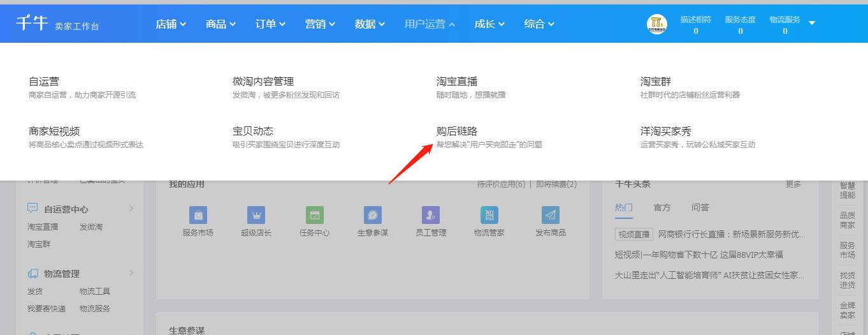Click the 我的应用 section title
Screen dimensions: 868x335
[x=187, y=184]
